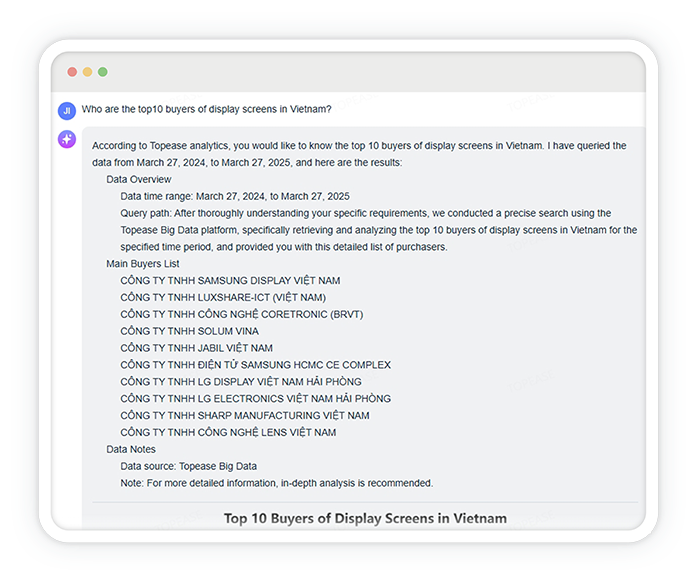Click 'Data source: Topease Big Data' line
The image size is (698, 582).
(x=189, y=466)
